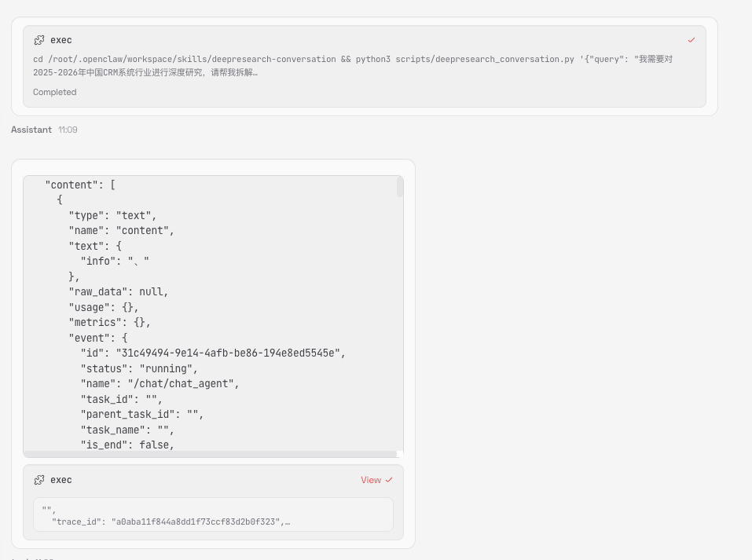
Task: Click the red checkmark on the Completed exec card
Action: click(691, 40)
